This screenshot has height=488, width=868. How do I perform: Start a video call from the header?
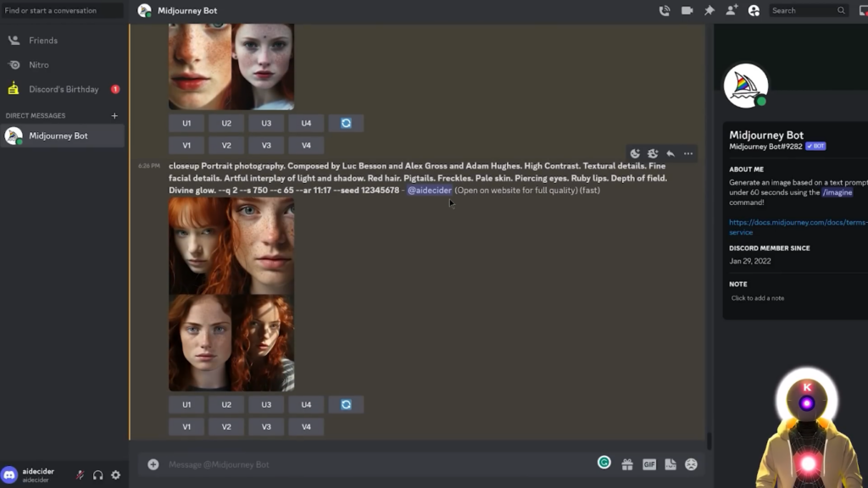pyautogui.click(x=687, y=11)
